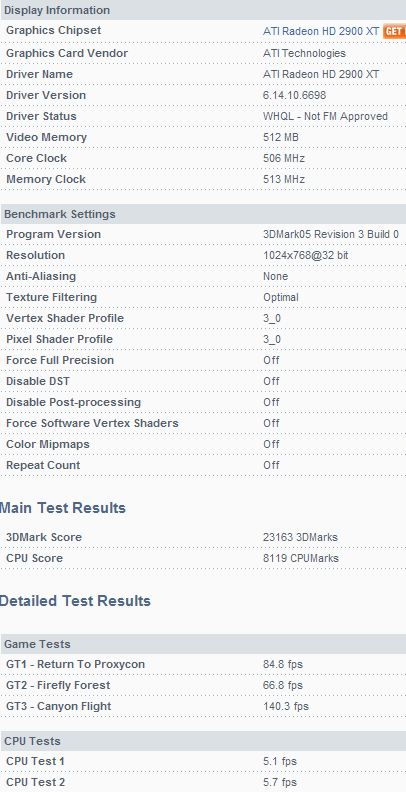The width and height of the screenshot is (406, 792).
Task: Click the CPU Score value 8119 CPUMarks
Action: [301, 559]
